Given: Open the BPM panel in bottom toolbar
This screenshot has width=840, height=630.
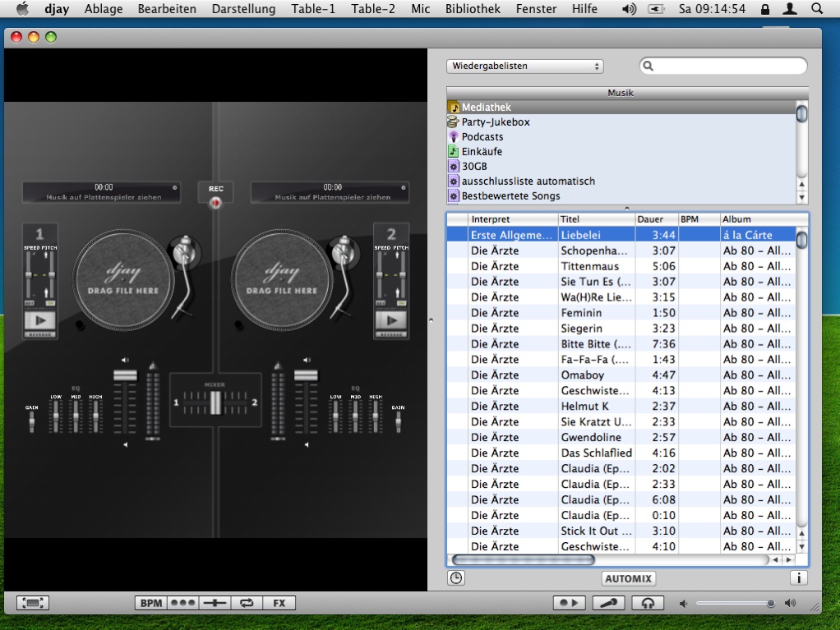Looking at the screenshot, I should tap(150, 603).
